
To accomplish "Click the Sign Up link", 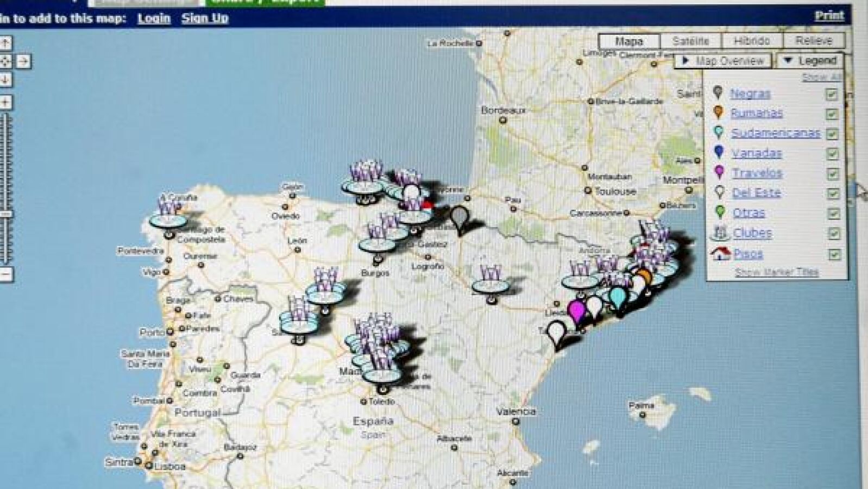I will pyautogui.click(x=205, y=18).
